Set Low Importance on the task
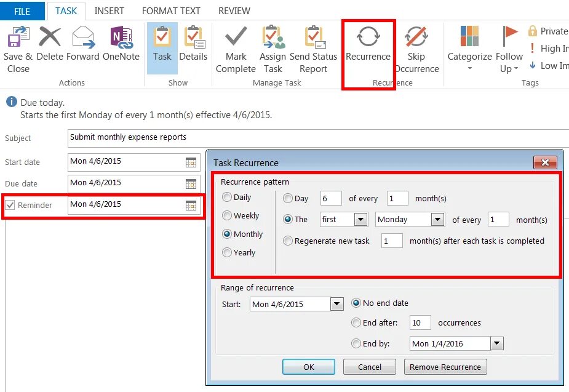Viewport: 569px width, 392px height. click(548, 66)
